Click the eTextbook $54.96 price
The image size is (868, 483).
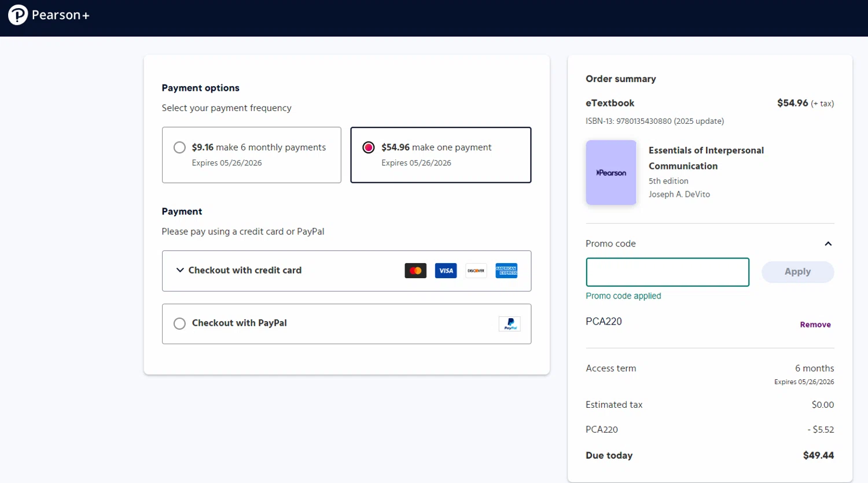(792, 103)
